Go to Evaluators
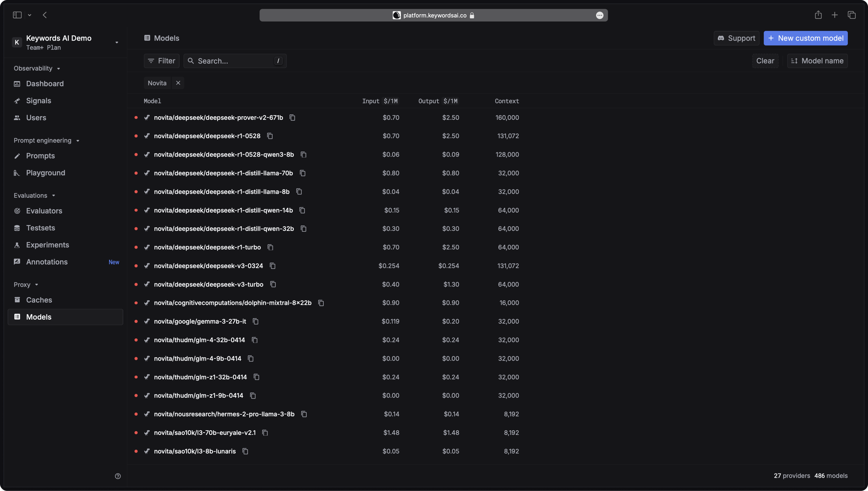This screenshot has width=868, height=491. click(65, 211)
